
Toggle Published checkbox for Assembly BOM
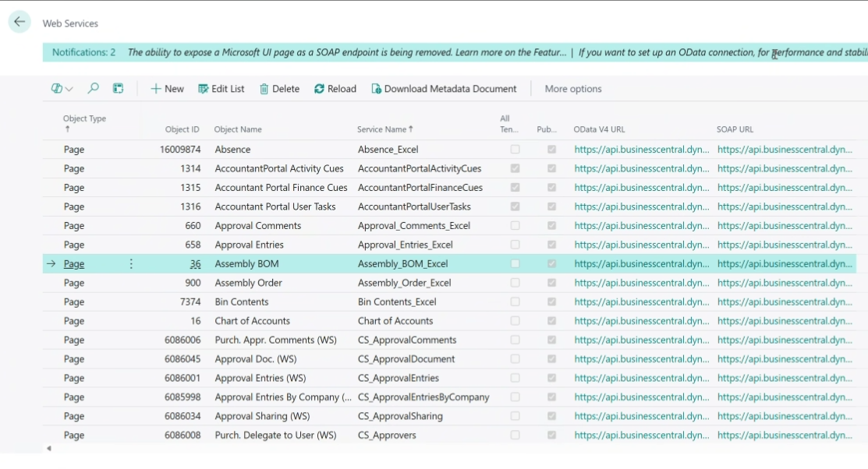click(551, 264)
